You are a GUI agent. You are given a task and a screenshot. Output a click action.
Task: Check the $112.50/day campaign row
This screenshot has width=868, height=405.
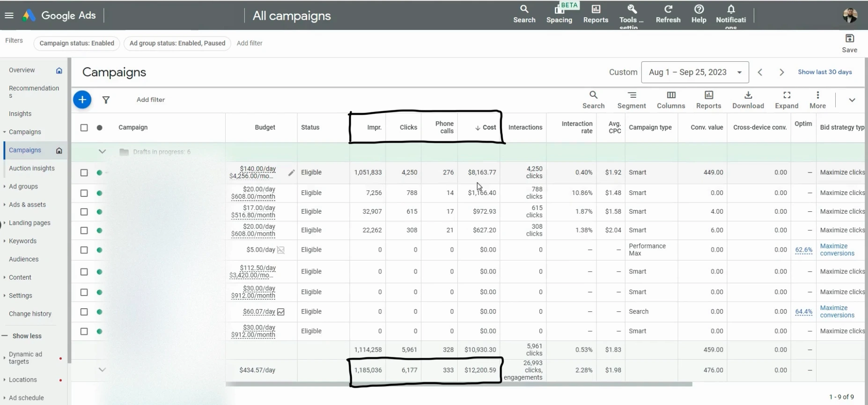pos(84,272)
